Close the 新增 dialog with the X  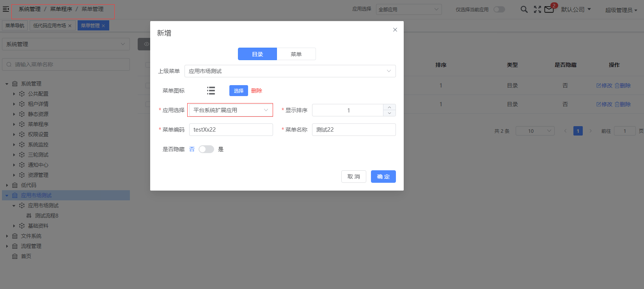coord(395,30)
